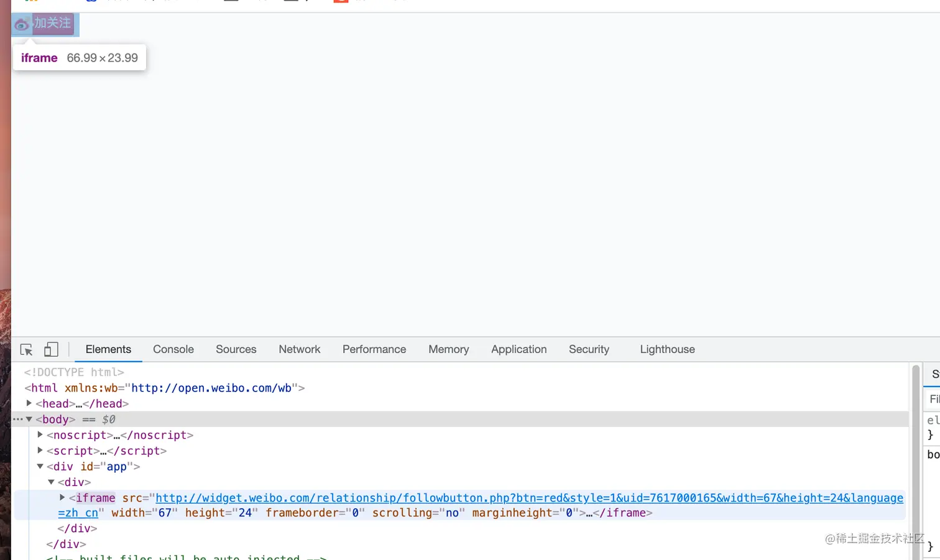This screenshot has height=560, width=940.
Task: Click the Filter field in the Styles pane
Action: tap(933, 399)
